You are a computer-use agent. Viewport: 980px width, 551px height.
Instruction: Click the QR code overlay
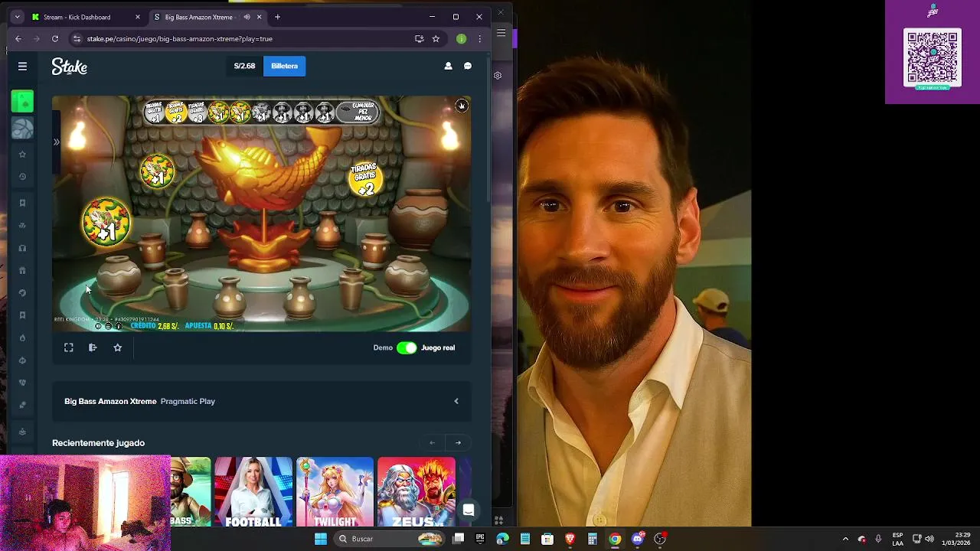click(933, 58)
